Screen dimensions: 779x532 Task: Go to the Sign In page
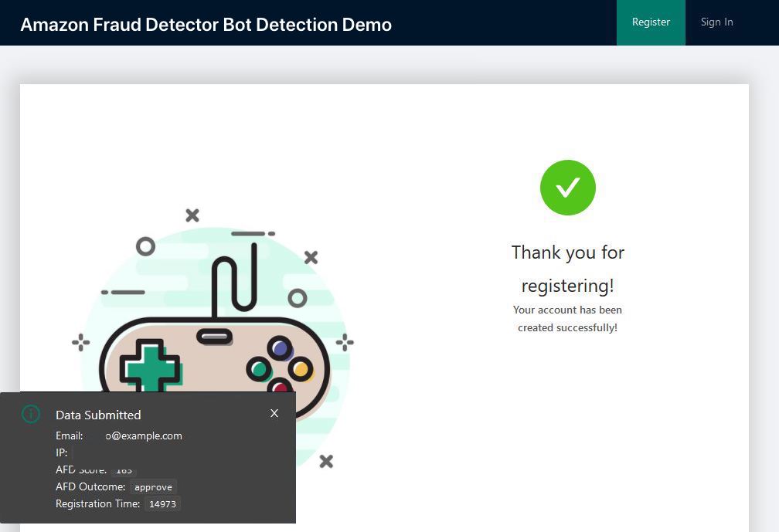pos(717,22)
